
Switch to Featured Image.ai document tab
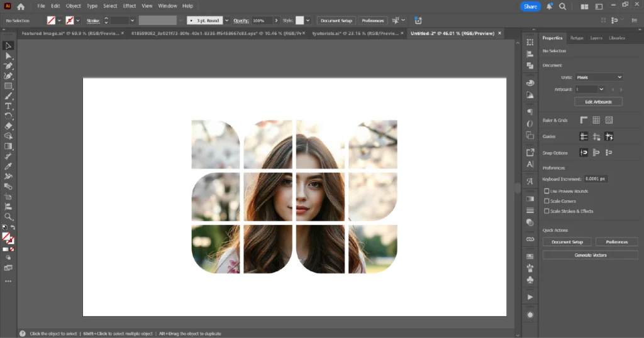(x=70, y=34)
